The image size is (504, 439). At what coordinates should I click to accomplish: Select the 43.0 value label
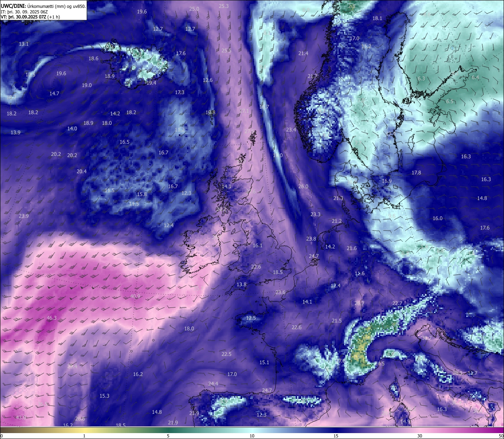pyautogui.click(x=21, y=417)
